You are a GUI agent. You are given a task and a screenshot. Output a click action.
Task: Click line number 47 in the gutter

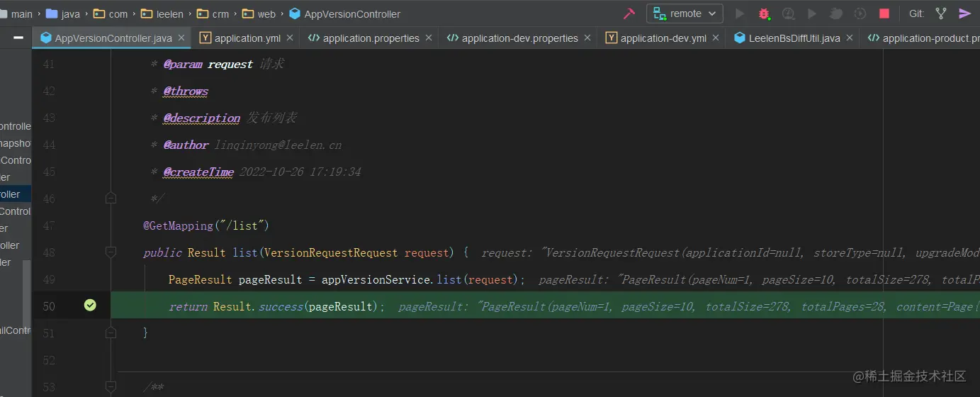(x=48, y=225)
